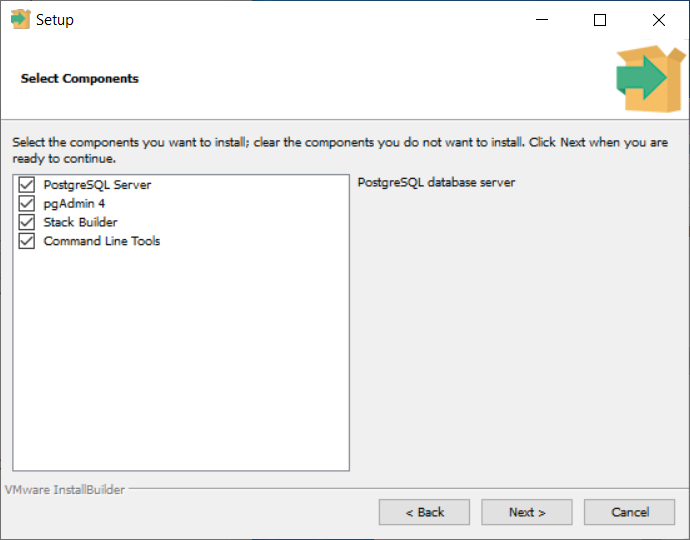Go to the next step with Next
This screenshot has width=690, height=540.
527,512
